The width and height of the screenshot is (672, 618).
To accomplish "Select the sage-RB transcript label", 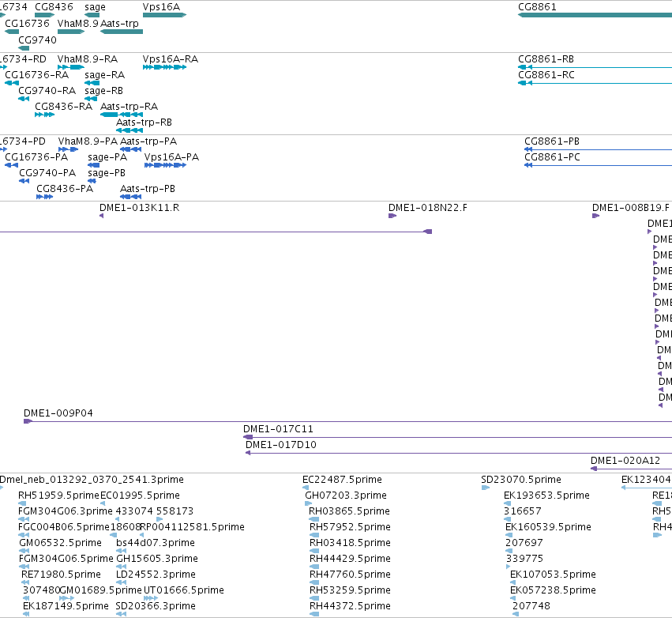I will click(103, 91).
